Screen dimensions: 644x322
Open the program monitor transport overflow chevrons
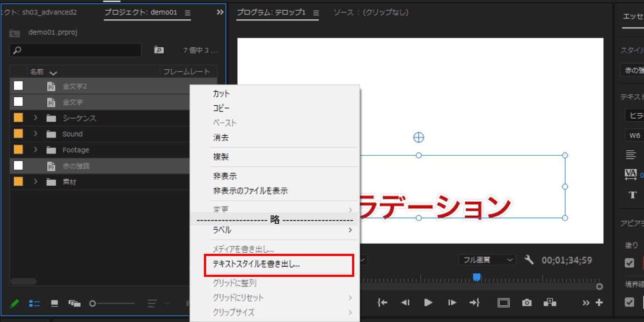coord(586,303)
